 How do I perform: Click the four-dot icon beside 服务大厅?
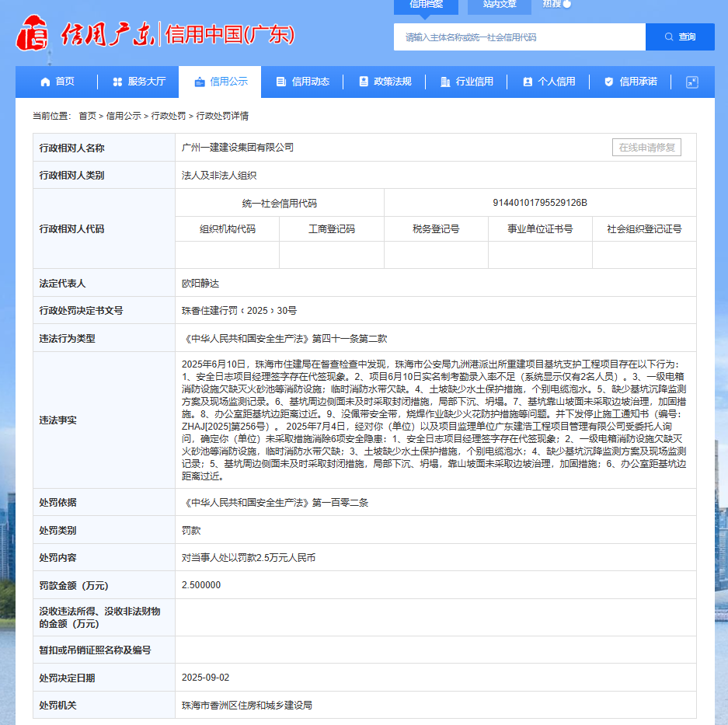[117, 82]
